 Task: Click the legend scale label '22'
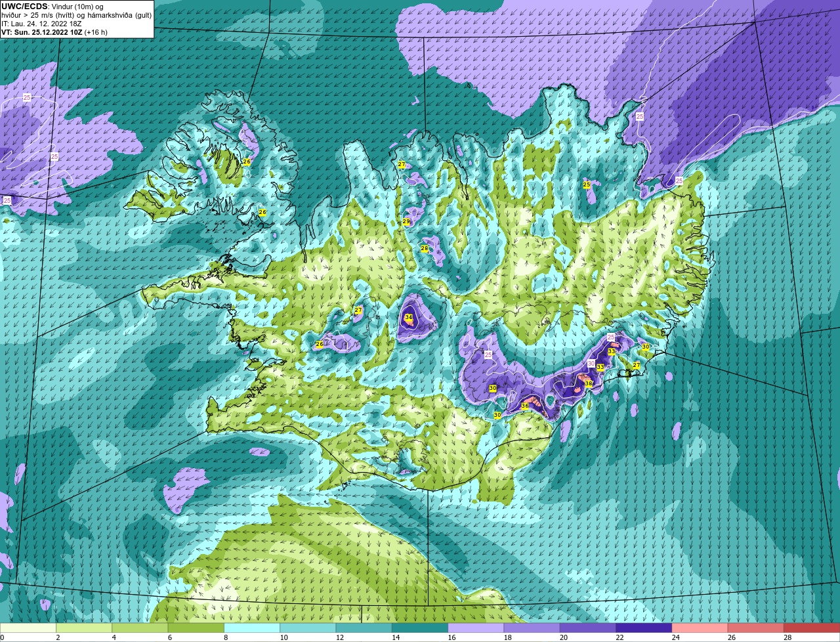pos(619,637)
